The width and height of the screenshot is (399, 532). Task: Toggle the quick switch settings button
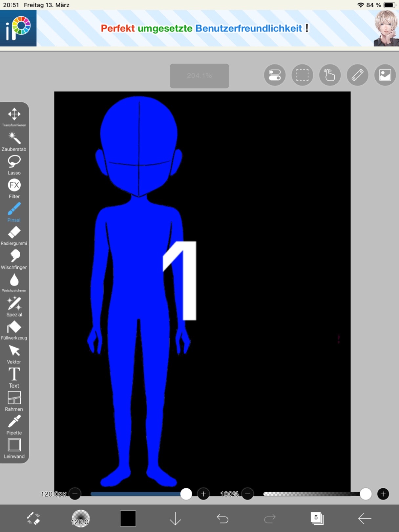[x=275, y=75]
